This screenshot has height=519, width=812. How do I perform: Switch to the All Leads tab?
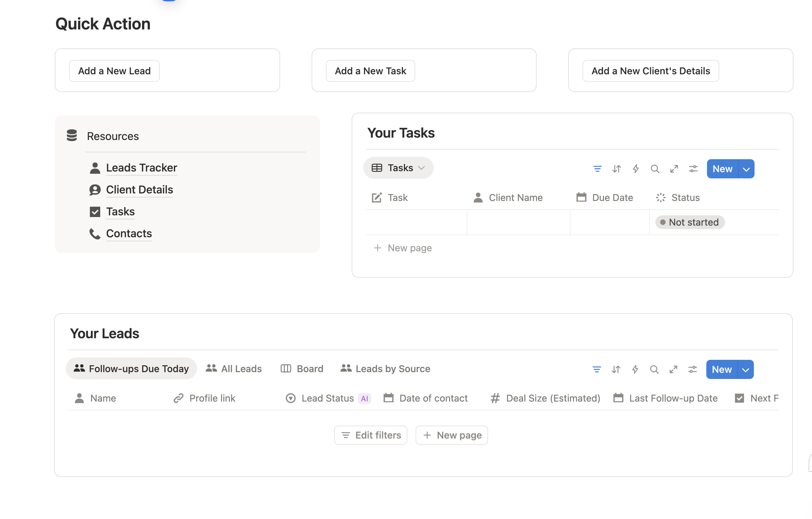click(x=234, y=369)
